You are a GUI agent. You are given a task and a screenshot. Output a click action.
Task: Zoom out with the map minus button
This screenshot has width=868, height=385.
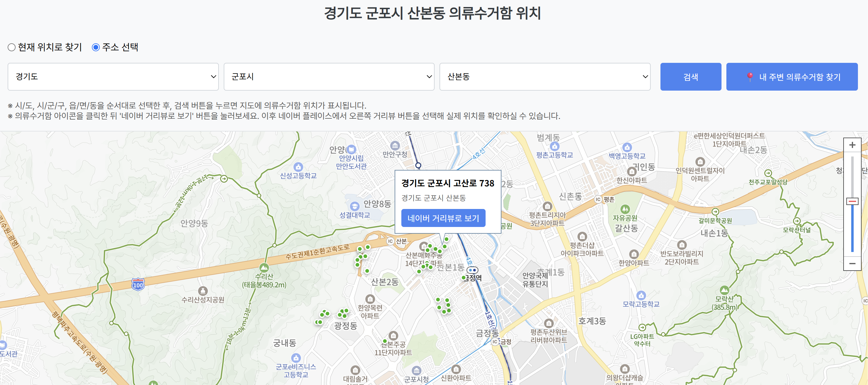coord(852,263)
